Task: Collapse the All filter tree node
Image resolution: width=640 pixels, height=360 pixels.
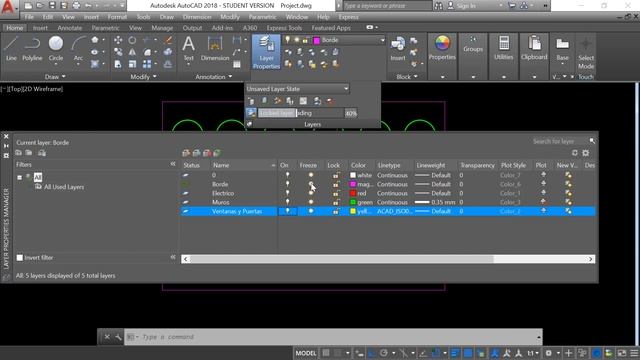Action: (19, 178)
